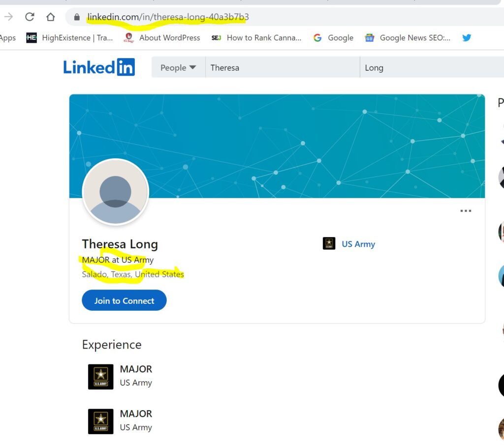This screenshot has height=445, width=504.
Task: Open the Apps bookmarks shortcut
Action: pos(8,38)
